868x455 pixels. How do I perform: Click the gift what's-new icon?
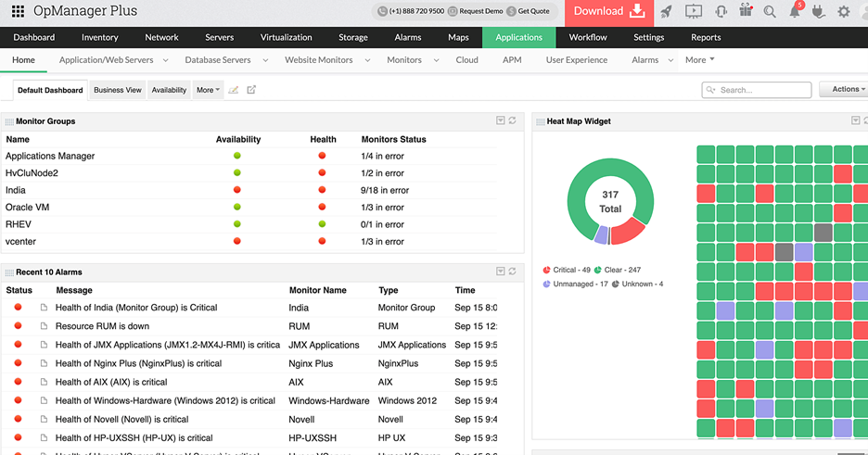(x=745, y=12)
